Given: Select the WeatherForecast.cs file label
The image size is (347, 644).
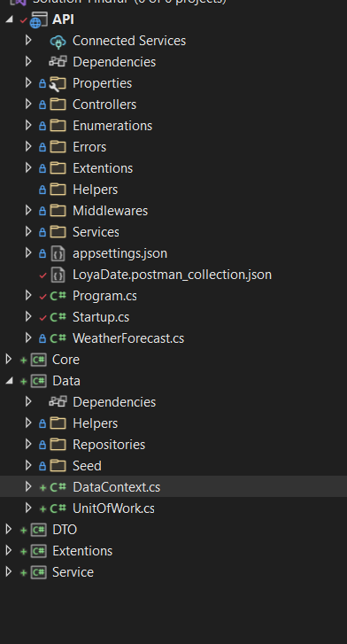Looking at the screenshot, I should pyautogui.click(x=128, y=338).
